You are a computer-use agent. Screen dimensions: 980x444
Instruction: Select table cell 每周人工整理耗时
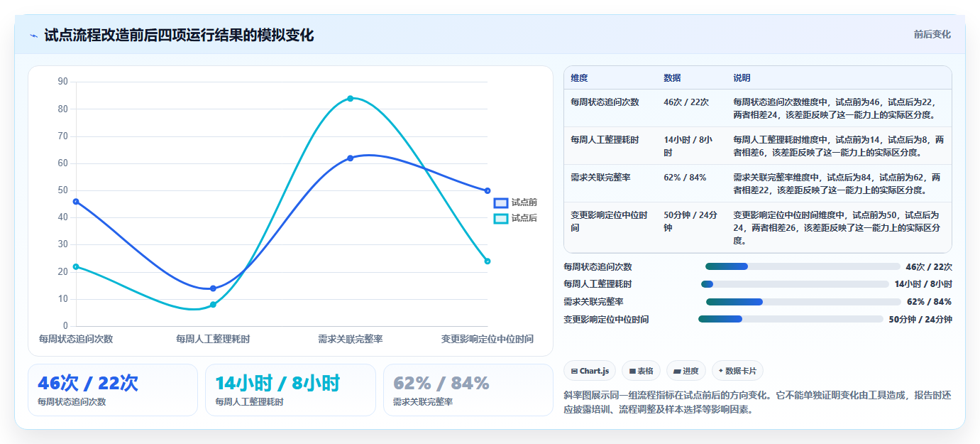click(605, 140)
